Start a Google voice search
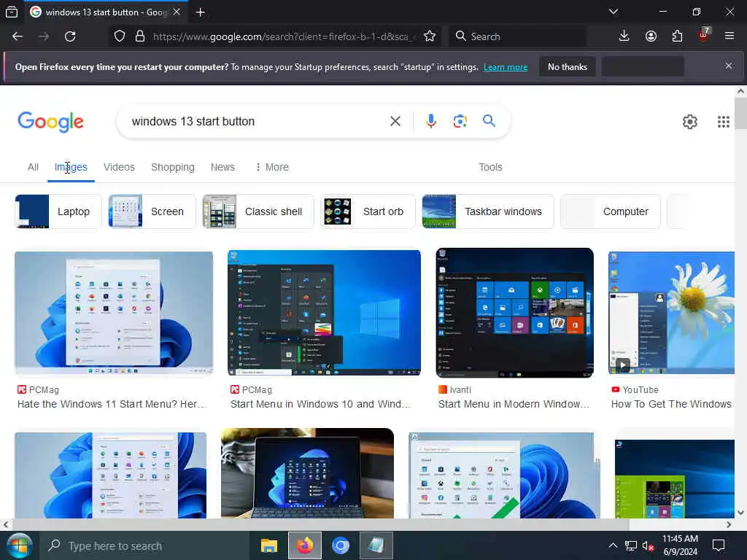 tap(430, 122)
